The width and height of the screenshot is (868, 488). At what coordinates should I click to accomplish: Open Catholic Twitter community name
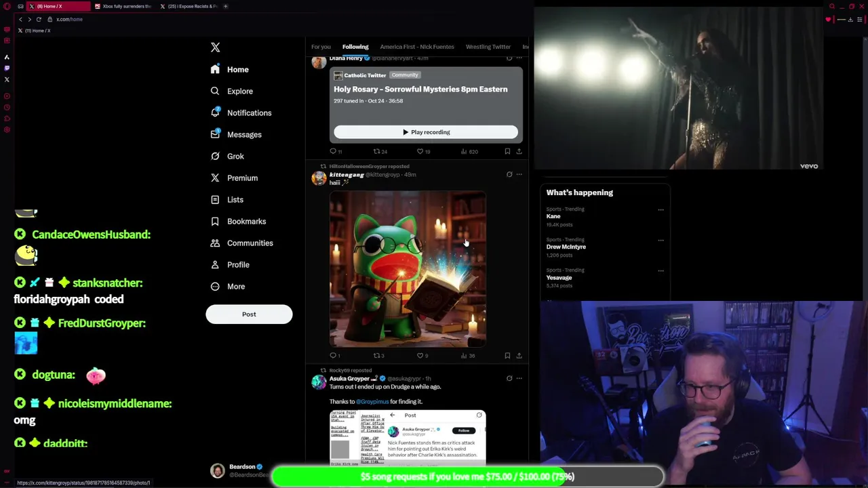click(x=365, y=75)
